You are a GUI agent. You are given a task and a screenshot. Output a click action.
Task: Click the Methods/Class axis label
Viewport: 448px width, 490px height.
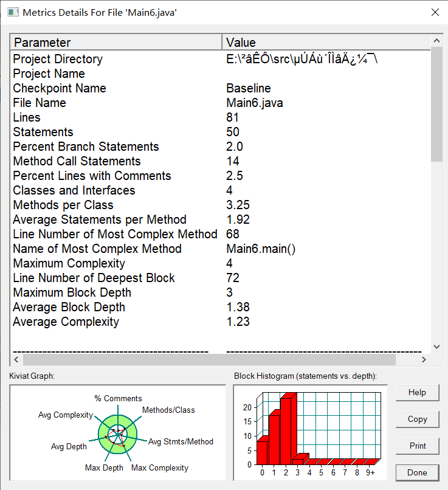click(x=168, y=410)
